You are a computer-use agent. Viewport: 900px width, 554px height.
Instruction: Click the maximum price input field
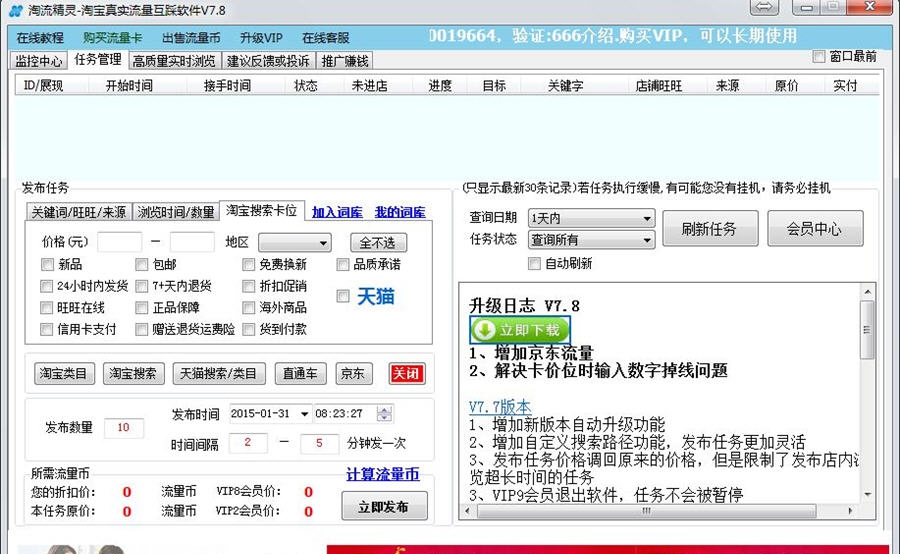(192, 242)
